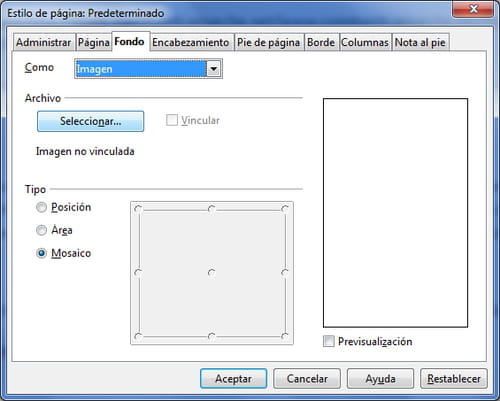This screenshot has height=401, width=500.
Task: Click the Imagen combo box field
Action: pyautogui.click(x=148, y=69)
